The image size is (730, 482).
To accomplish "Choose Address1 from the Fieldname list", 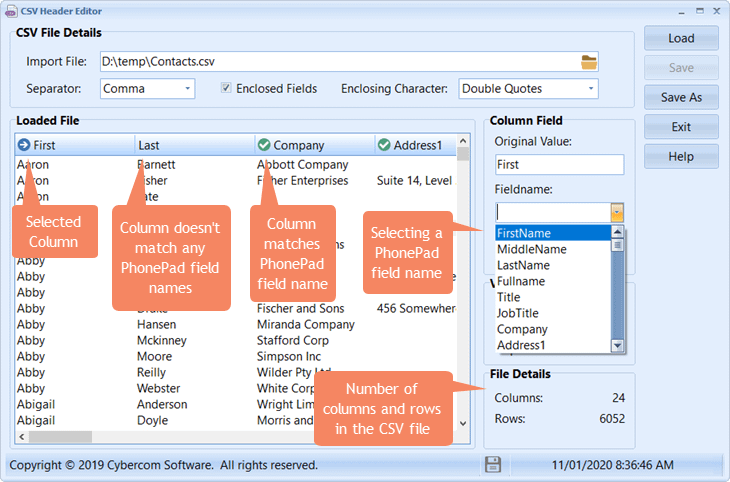I will pos(553,345).
